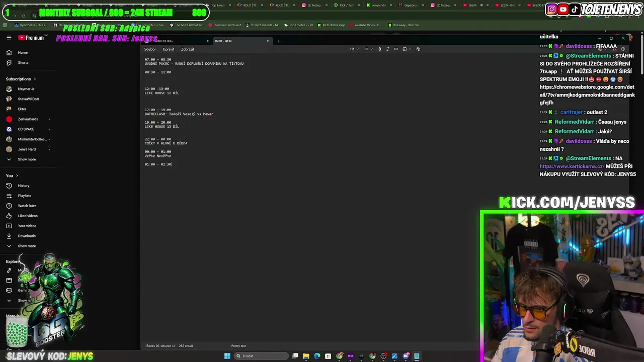The width and height of the screenshot is (644, 362).
Task: Open the Soubor menu in Notepad
Action: point(150,49)
